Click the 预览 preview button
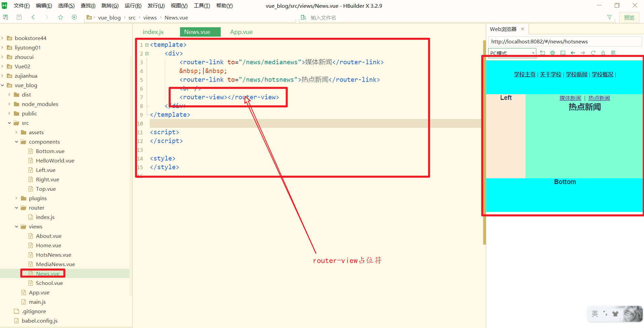The height and width of the screenshot is (328, 644). 629,17
